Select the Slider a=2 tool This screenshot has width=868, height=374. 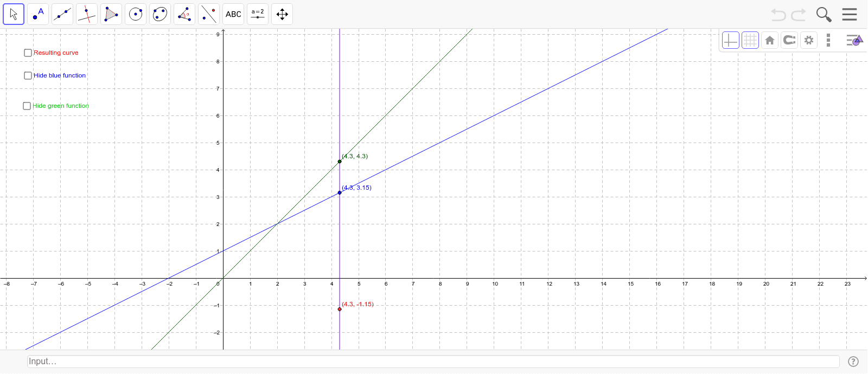(258, 14)
